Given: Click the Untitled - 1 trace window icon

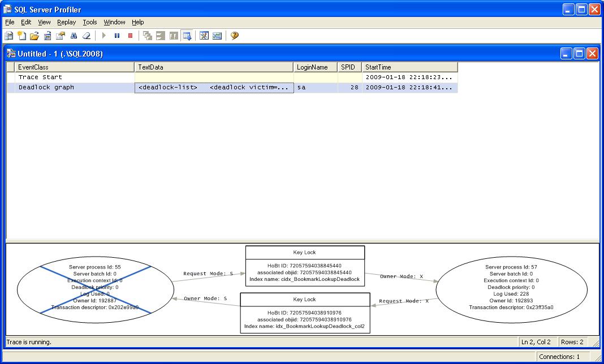Looking at the screenshot, I should pos(11,53).
